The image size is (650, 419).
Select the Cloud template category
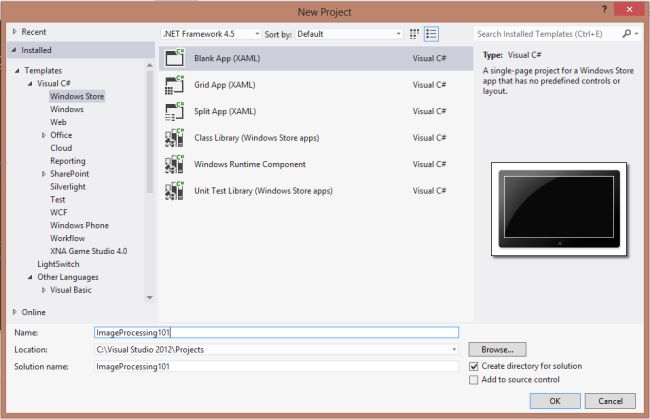point(61,148)
